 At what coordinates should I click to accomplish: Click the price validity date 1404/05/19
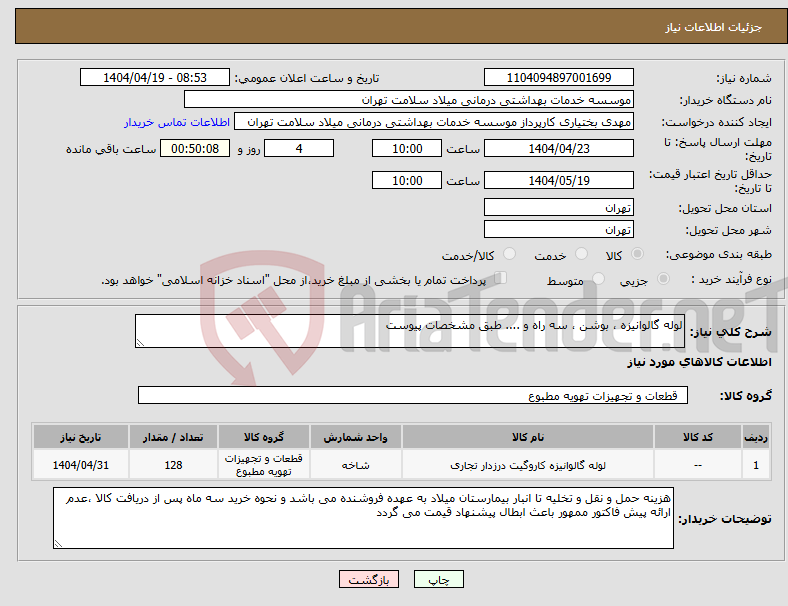tap(559, 180)
